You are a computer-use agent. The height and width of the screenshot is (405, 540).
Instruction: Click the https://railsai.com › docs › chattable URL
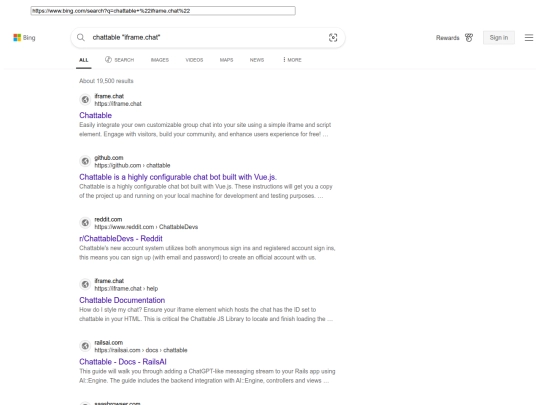pyautogui.click(x=141, y=350)
